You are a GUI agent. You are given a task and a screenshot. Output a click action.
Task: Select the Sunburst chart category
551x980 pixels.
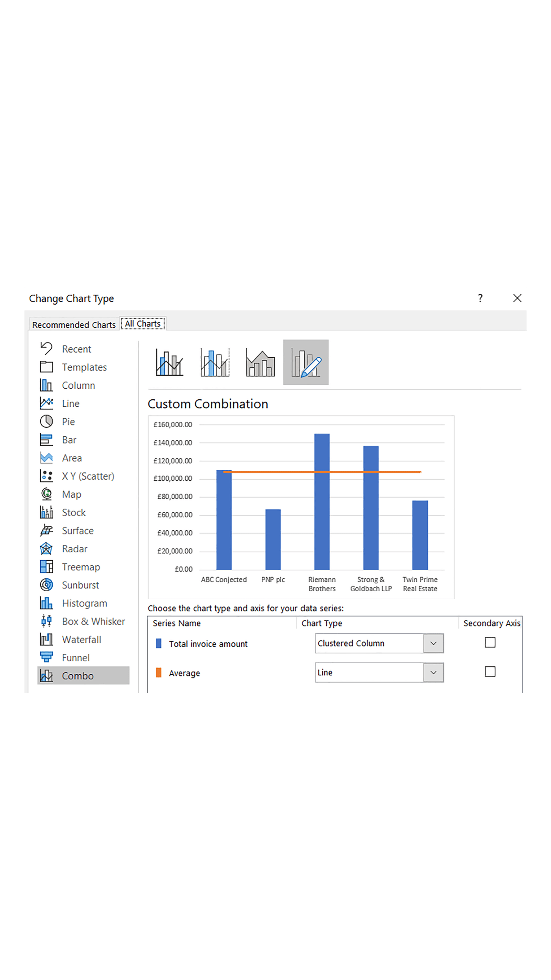tap(80, 585)
